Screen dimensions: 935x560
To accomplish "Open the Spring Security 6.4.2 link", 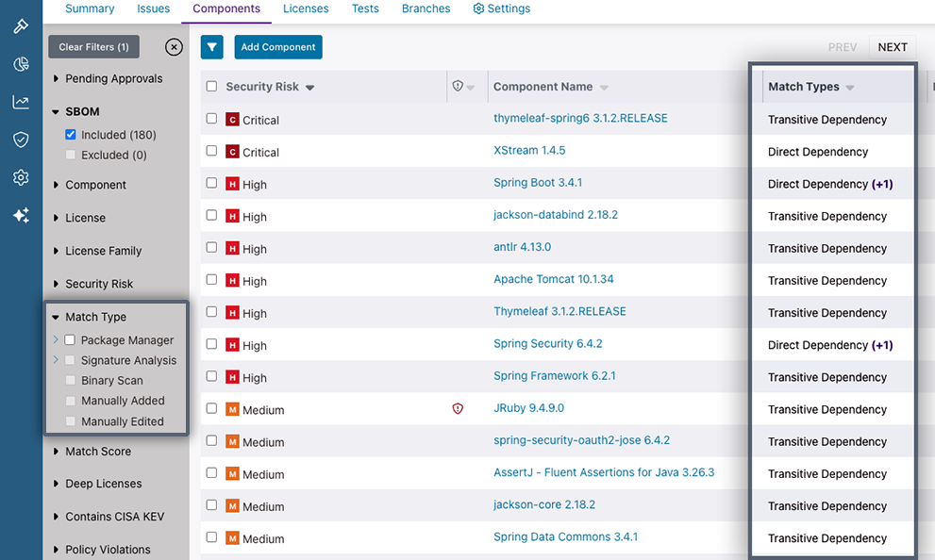I will point(547,343).
